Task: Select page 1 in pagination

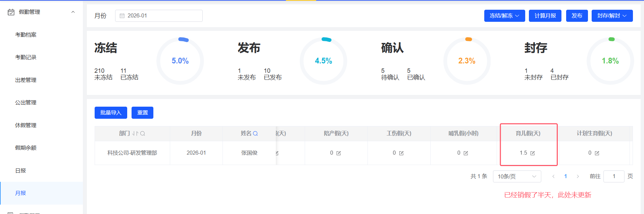Action: [x=565, y=176]
